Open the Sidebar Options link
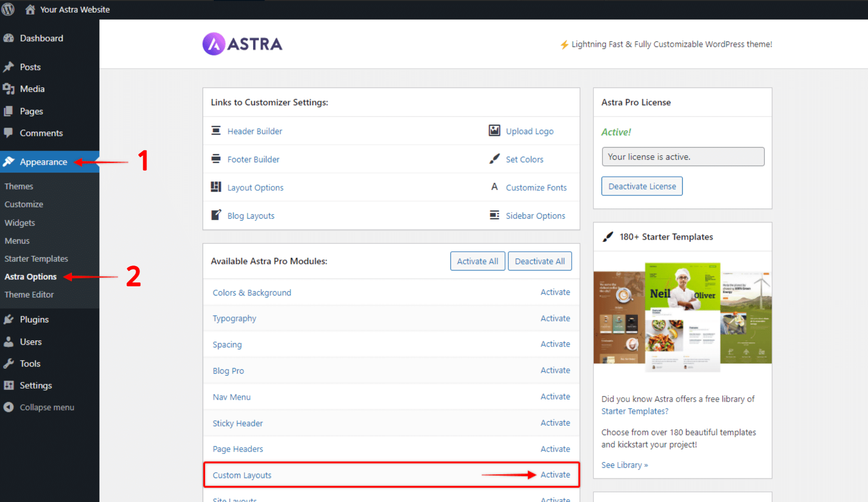This screenshot has height=502, width=868. pos(535,216)
